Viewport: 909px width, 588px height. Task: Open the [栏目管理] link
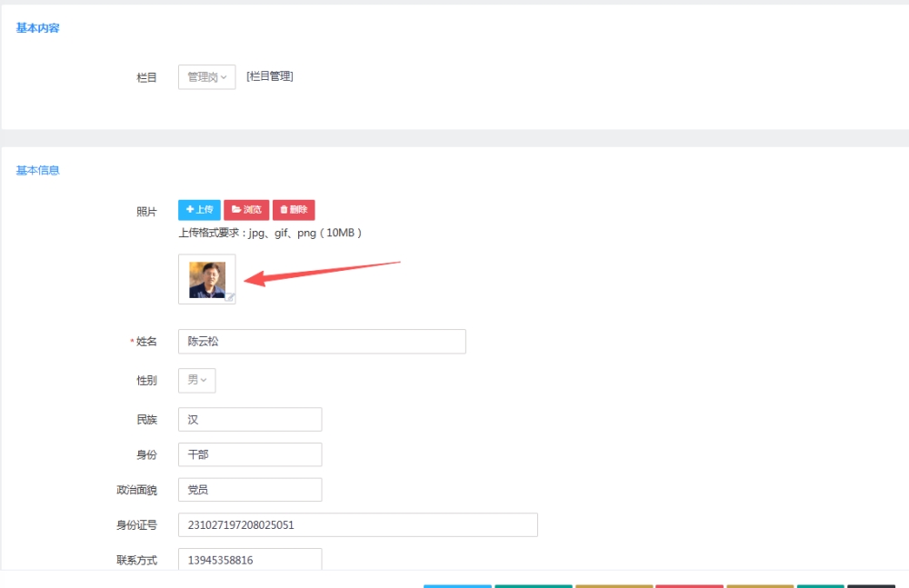pos(270,76)
